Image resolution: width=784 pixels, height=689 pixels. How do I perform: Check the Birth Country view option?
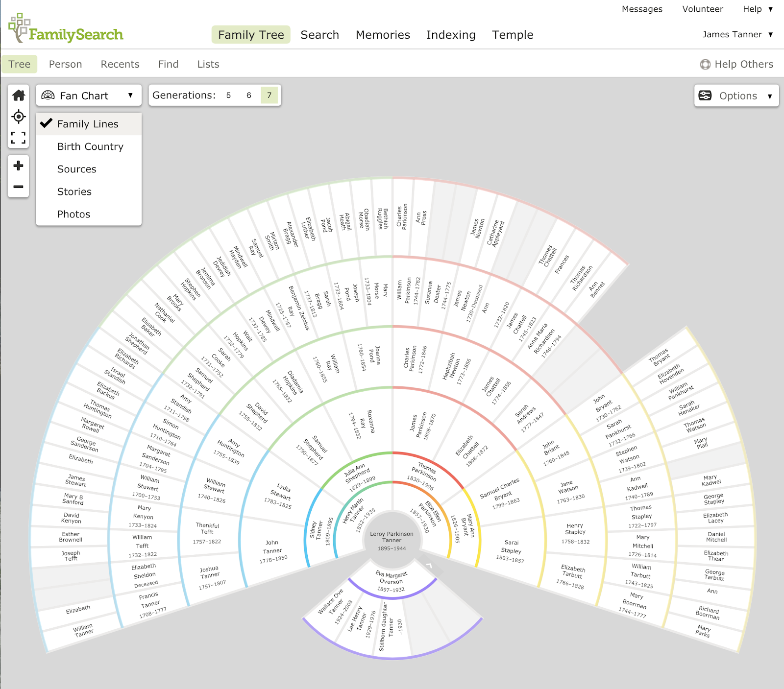(90, 146)
